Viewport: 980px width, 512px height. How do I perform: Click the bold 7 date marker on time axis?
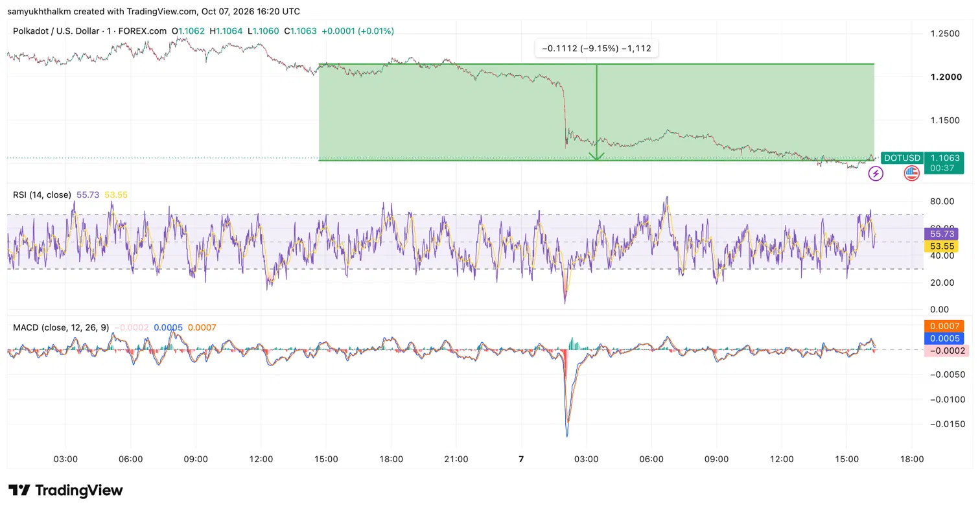tap(521, 459)
